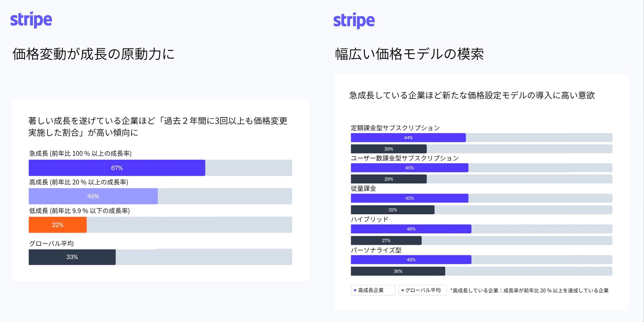644x322 pixels.
Task: Click the 高成長している企業 footnote text
Action: 529,291
